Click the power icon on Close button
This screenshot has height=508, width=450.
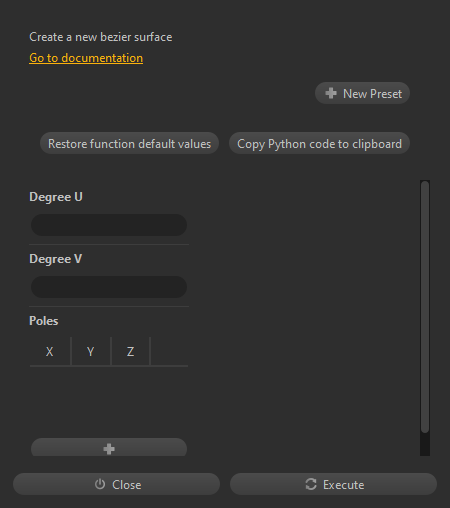coord(100,484)
